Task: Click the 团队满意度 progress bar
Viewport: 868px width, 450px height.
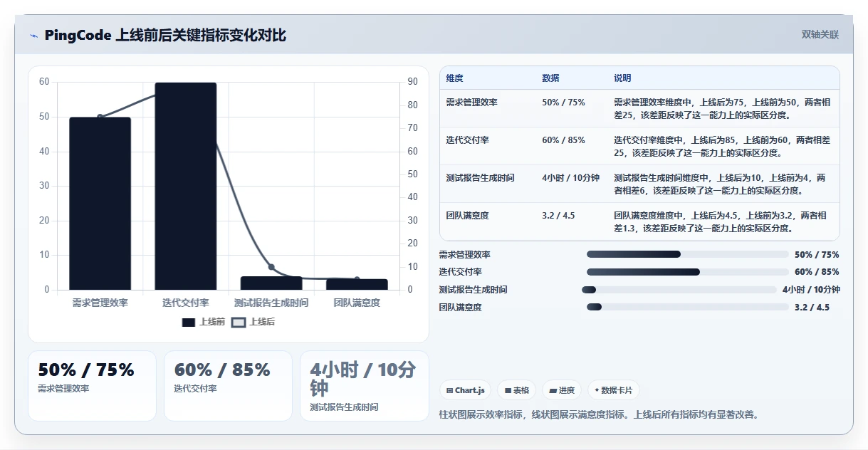Action: (688, 307)
